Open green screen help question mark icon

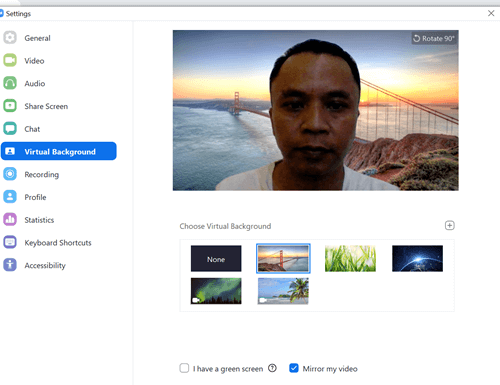tap(272, 368)
